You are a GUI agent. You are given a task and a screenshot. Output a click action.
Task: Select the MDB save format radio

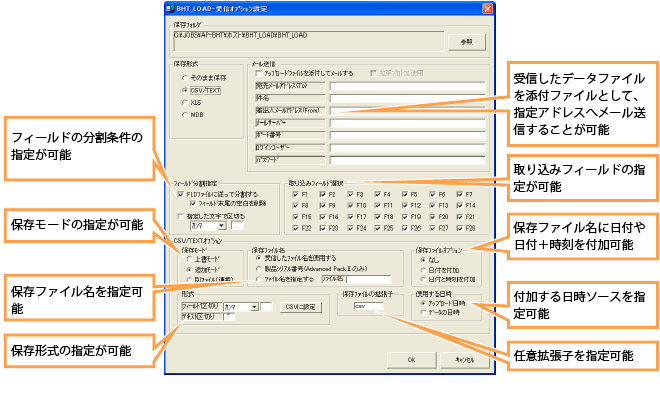coord(185,115)
